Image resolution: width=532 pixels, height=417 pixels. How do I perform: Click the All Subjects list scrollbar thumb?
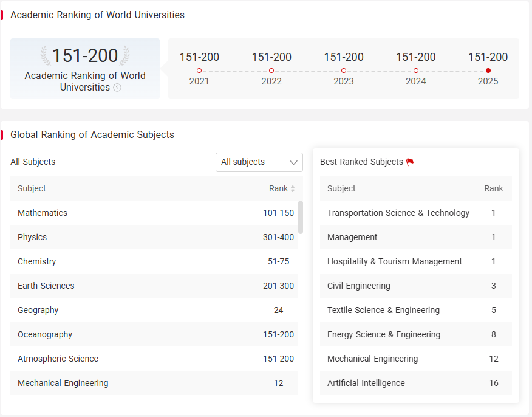pyautogui.click(x=300, y=218)
